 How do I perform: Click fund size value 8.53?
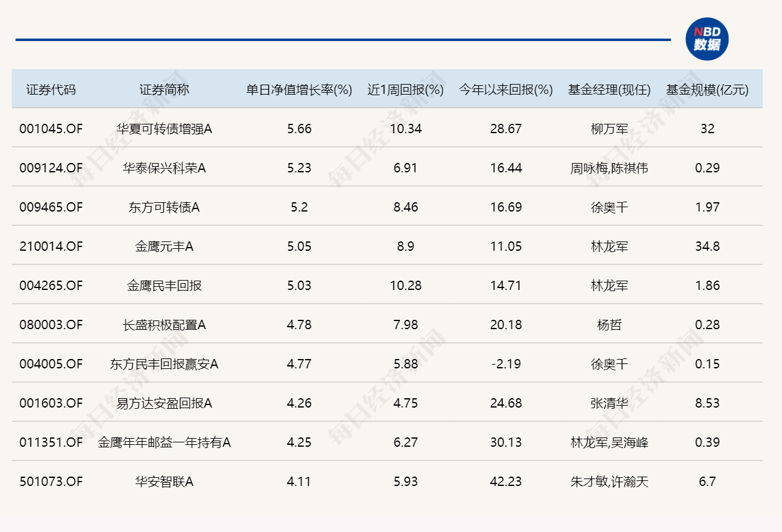707,403
